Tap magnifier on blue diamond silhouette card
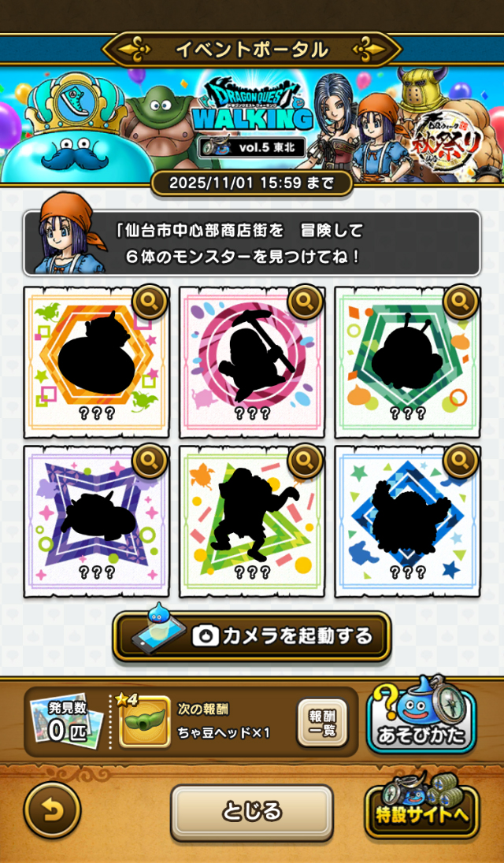Image resolution: width=504 pixels, height=863 pixels. (x=461, y=461)
